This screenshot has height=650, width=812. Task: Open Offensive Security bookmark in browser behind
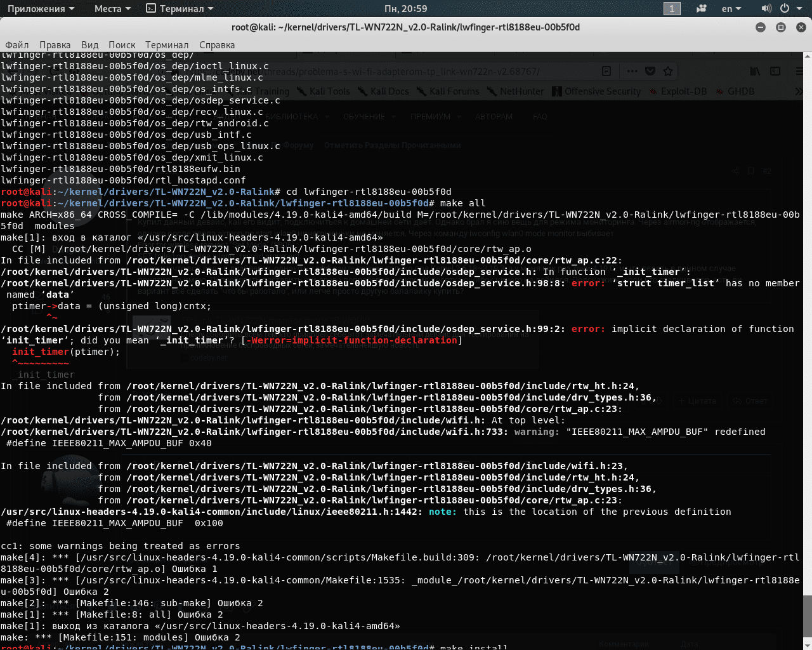tap(597, 91)
